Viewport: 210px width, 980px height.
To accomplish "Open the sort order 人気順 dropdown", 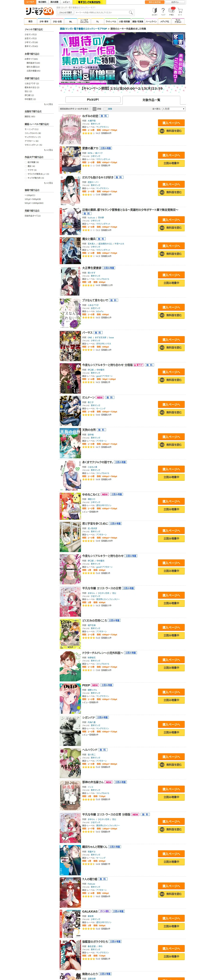I will click(x=173, y=109).
